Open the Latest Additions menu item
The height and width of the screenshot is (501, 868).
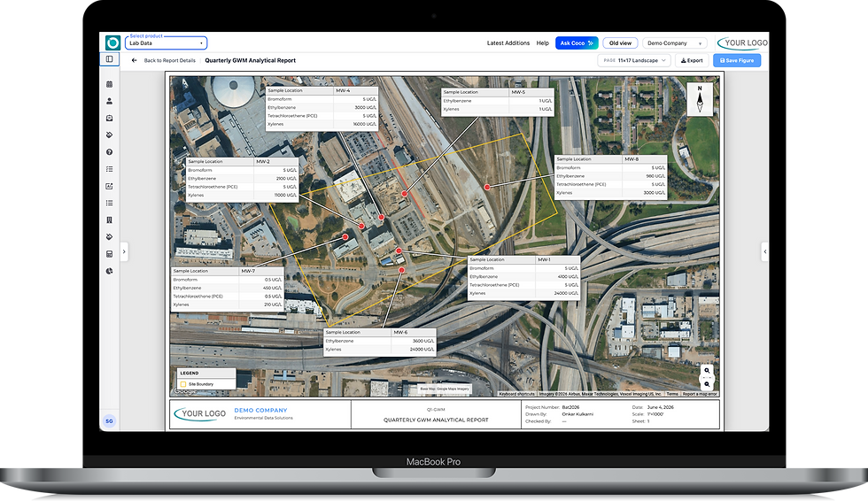click(508, 42)
